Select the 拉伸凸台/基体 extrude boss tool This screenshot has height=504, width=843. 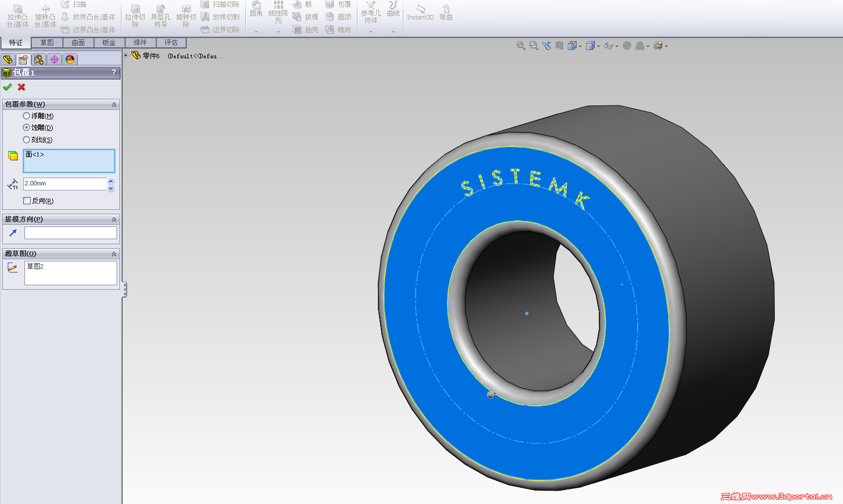[17, 16]
